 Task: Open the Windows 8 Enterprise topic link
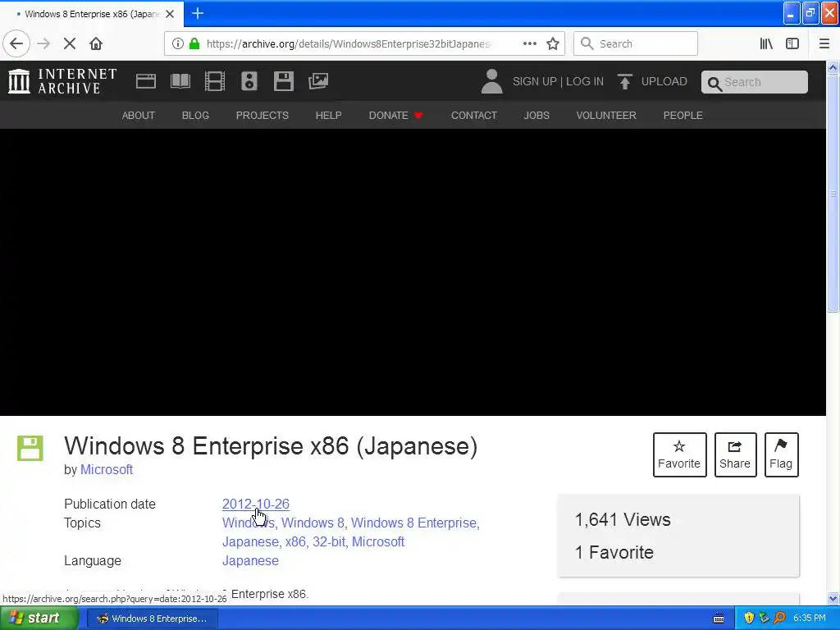(413, 523)
